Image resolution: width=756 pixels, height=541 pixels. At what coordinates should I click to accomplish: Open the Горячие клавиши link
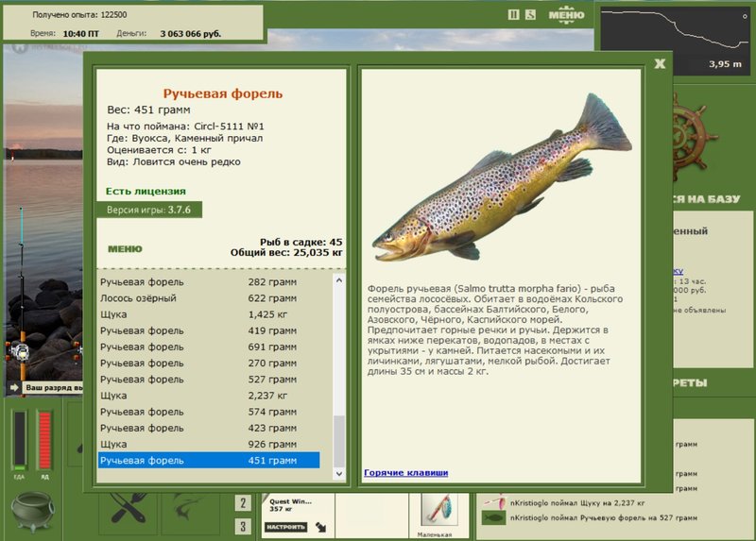(406, 473)
